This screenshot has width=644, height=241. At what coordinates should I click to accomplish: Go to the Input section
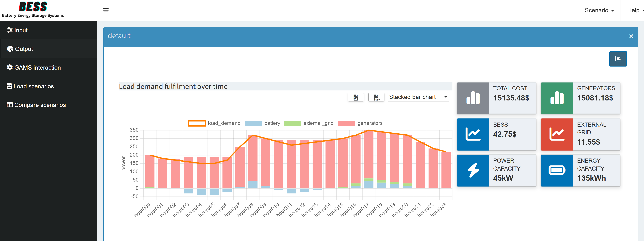[x=21, y=30]
